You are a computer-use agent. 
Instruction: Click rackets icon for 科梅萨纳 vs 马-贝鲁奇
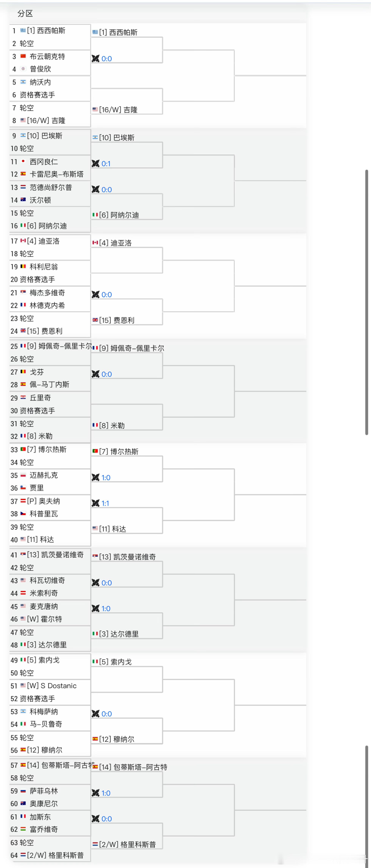pyautogui.click(x=96, y=714)
